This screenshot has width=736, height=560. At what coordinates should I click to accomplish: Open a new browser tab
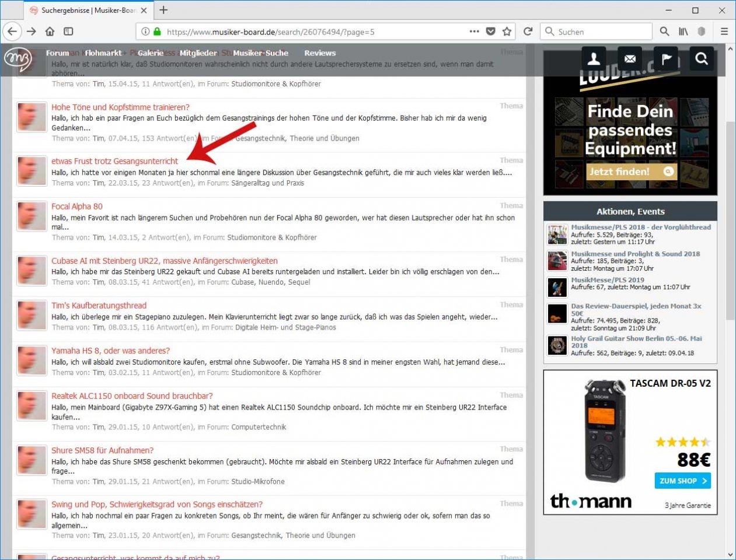point(163,10)
